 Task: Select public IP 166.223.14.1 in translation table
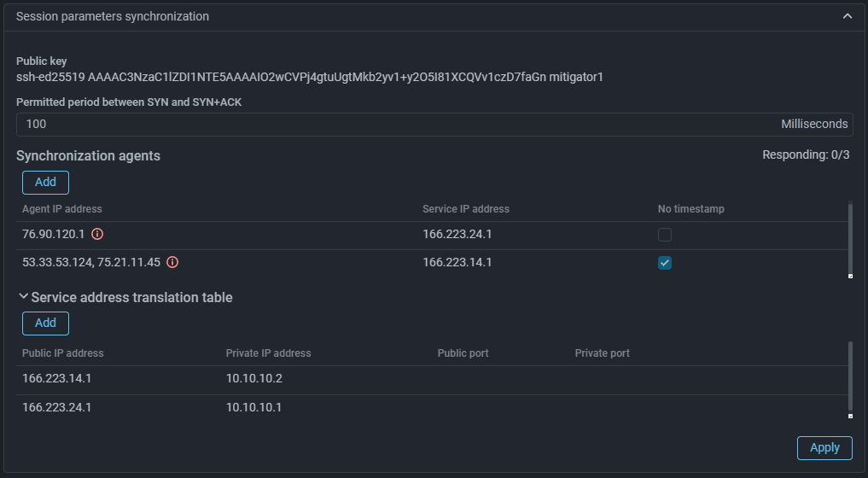click(56, 379)
